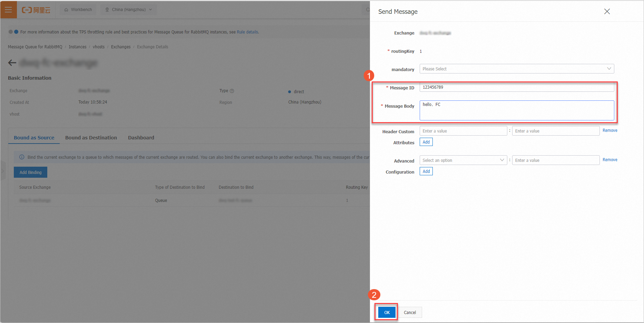Image resolution: width=644 pixels, height=323 pixels.
Task: Click routing key 1 in bindings table
Action: pyautogui.click(x=347, y=200)
